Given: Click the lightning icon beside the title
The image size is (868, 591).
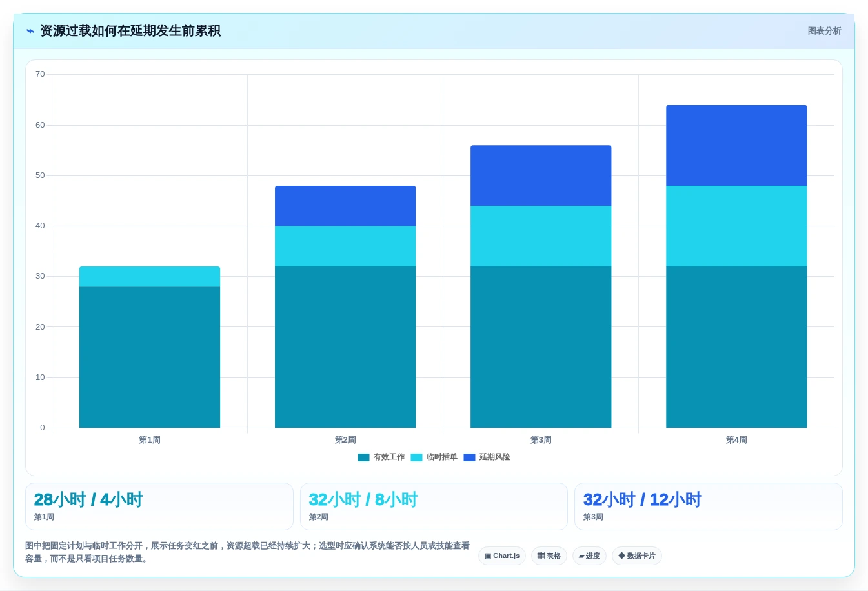Looking at the screenshot, I should [x=30, y=31].
